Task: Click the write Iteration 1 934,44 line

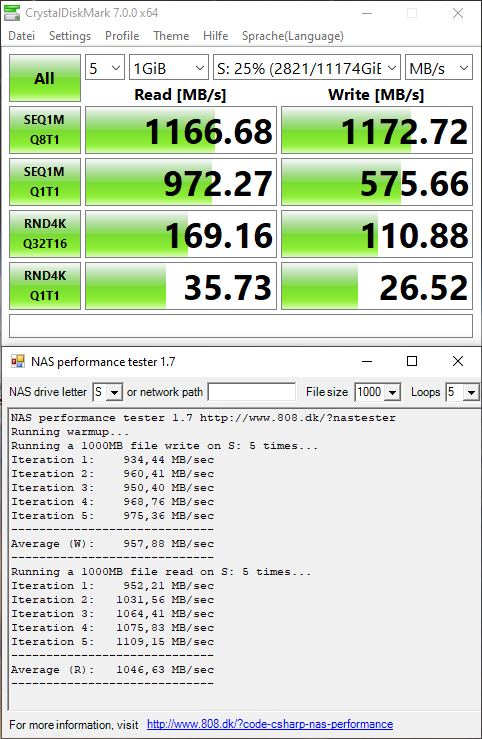Action: tap(113, 460)
